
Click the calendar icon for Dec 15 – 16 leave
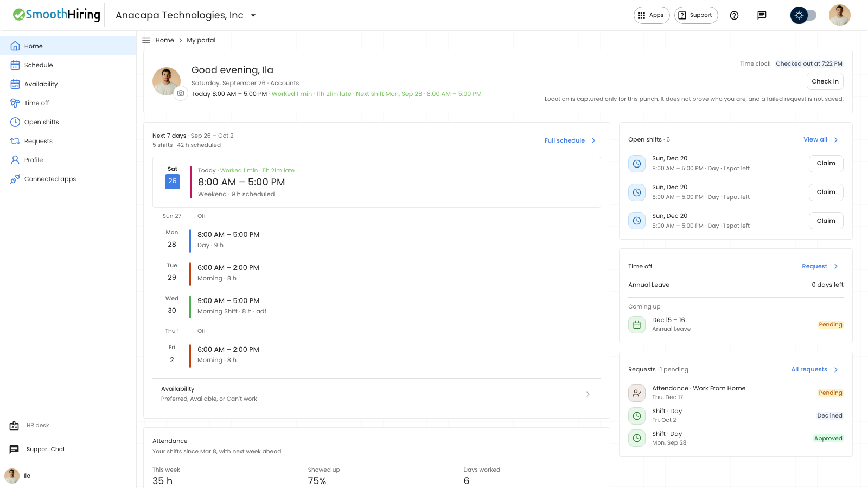pyautogui.click(x=637, y=325)
